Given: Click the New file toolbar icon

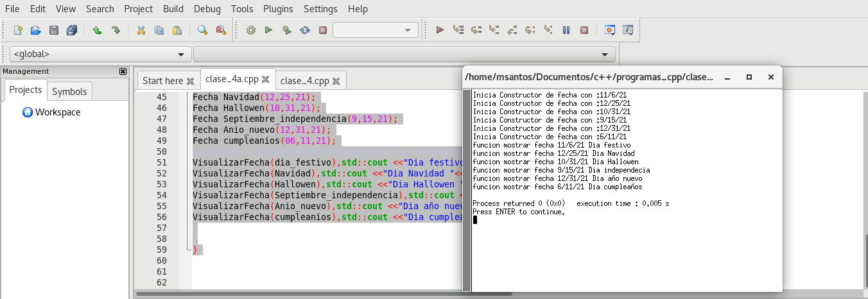Looking at the screenshot, I should 18,30.
